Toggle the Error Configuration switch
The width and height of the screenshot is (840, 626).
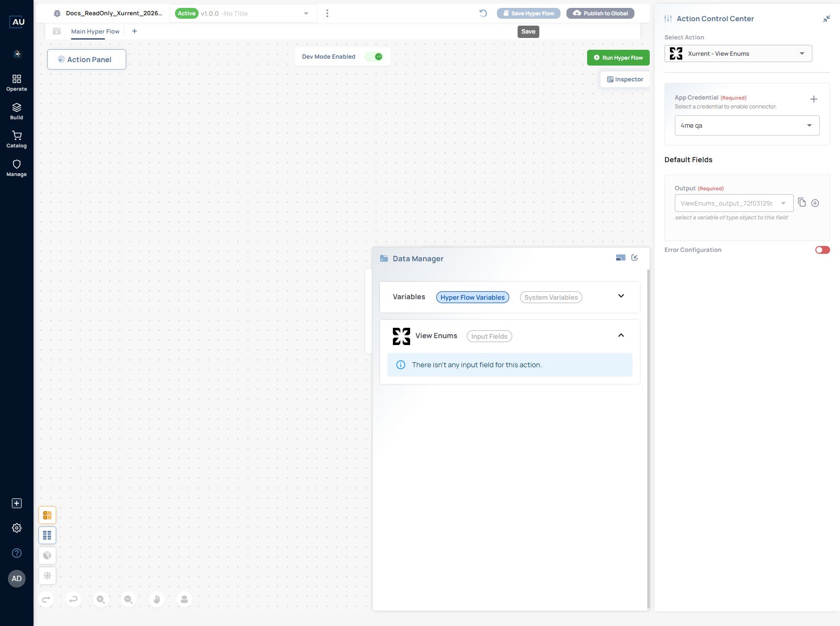pyautogui.click(x=822, y=250)
